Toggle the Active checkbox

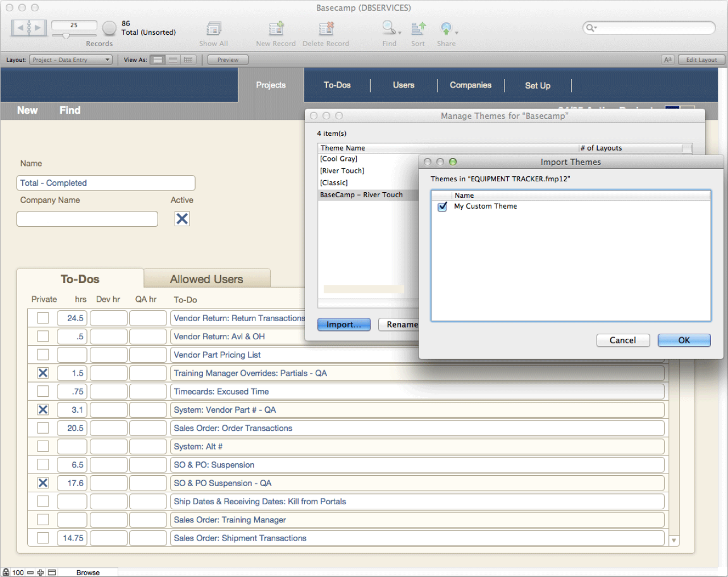(182, 219)
